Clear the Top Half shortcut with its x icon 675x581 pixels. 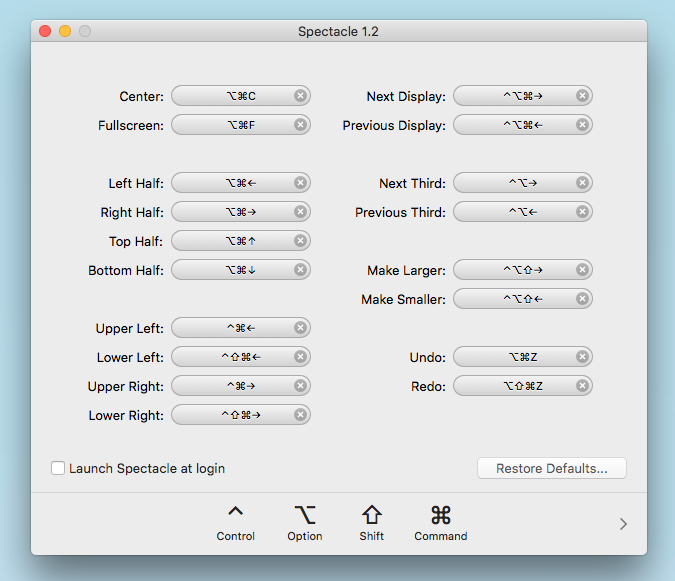pos(300,241)
